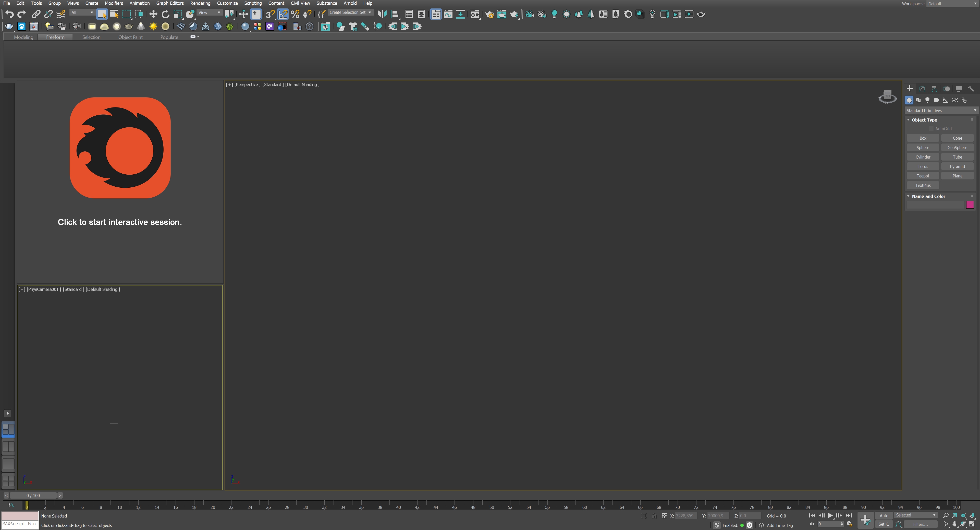Open the object color swatch
Image resolution: width=980 pixels, height=530 pixels.
point(970,205)
